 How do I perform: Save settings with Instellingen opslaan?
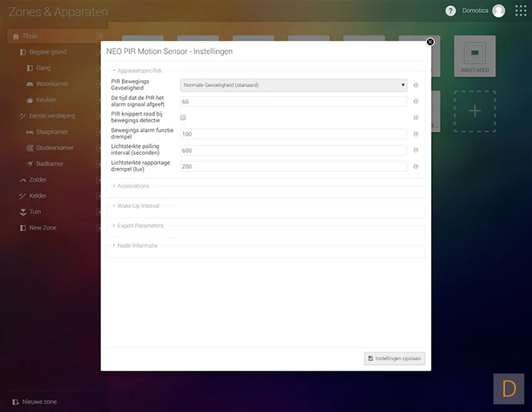[x=394, y=358]
